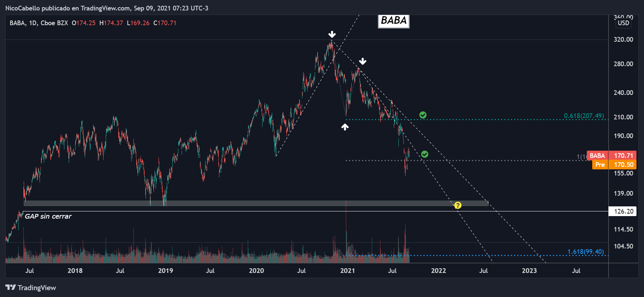Screen dimensions: 644x297
Task: Click the red BABA 170.71 price tag
Action: tap(611, 155)
